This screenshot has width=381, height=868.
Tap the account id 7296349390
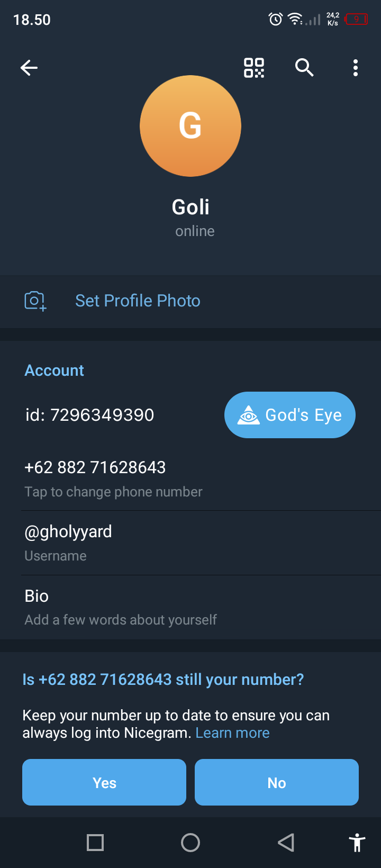[90, 415]
